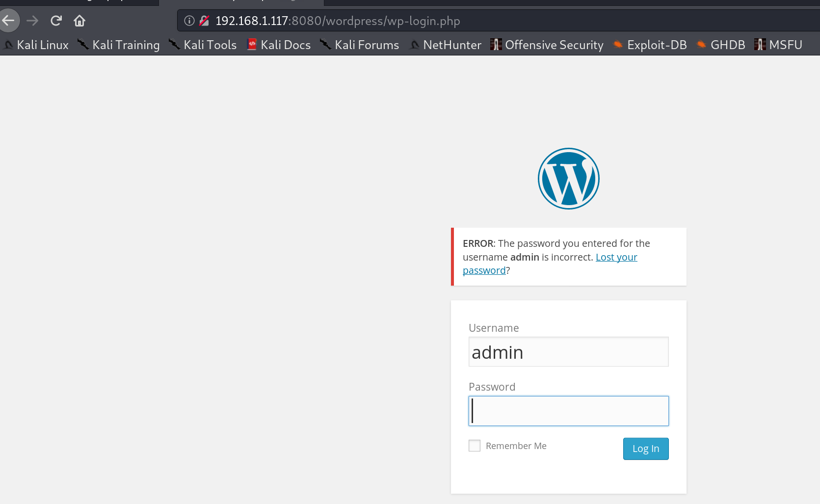The height and width of the screenshot is (504, 820).
Task: Reload the page with refresh icon
Action: click(56, 21)
